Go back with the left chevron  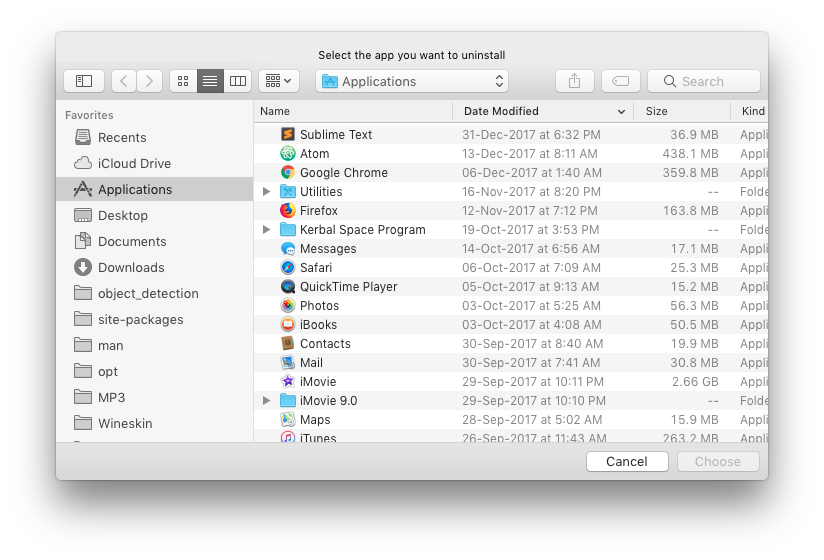pyautogui.click(x=124, y=81)
